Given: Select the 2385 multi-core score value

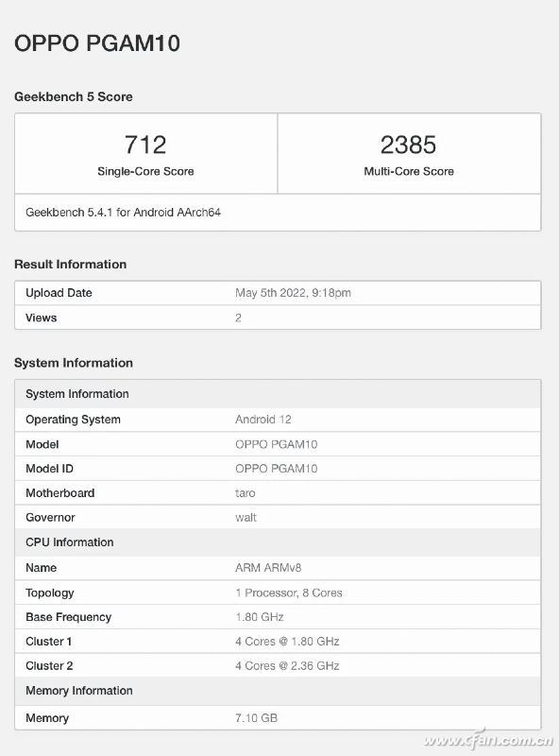Looking at the screenshot, I should (x=409, y=145).
